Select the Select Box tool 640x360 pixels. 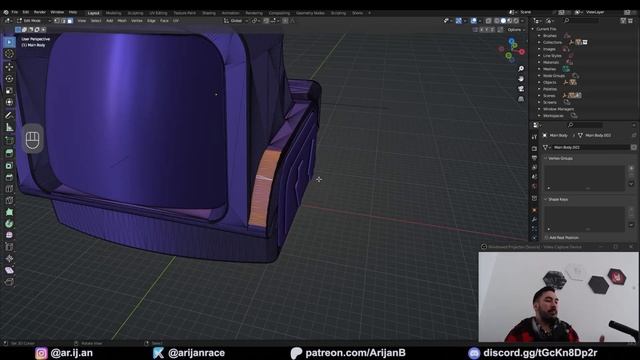click(9, 42)
